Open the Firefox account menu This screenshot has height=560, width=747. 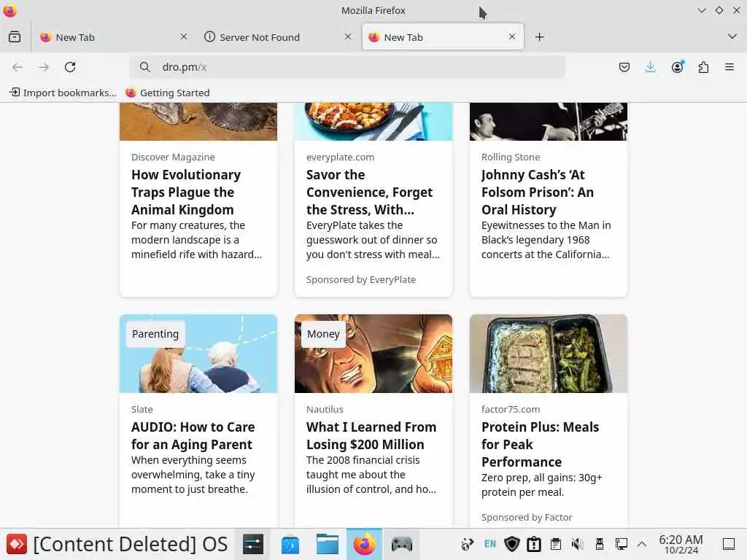(677, 67)
